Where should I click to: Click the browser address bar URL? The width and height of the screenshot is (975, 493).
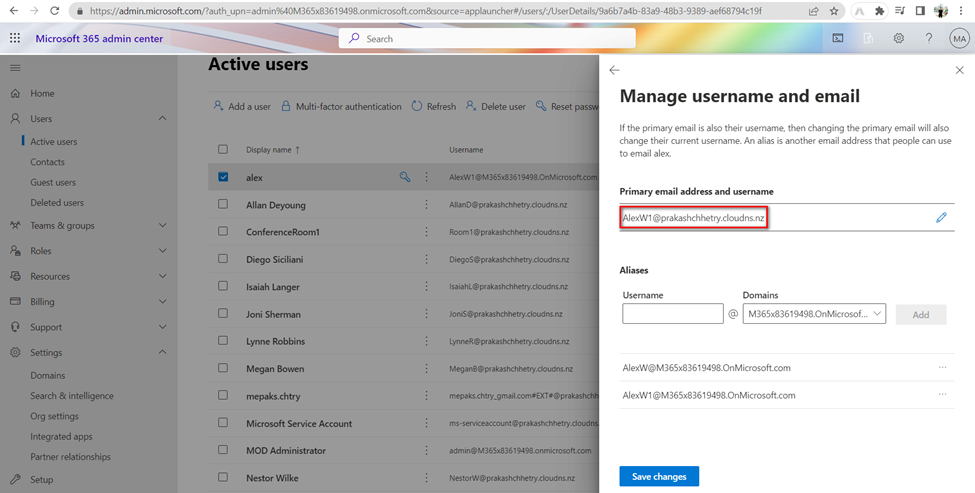click(426, 11)
